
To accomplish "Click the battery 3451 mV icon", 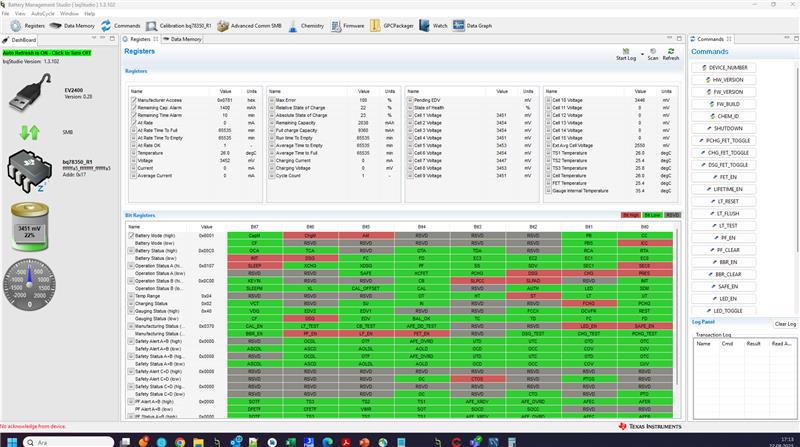I will point(30,226).
